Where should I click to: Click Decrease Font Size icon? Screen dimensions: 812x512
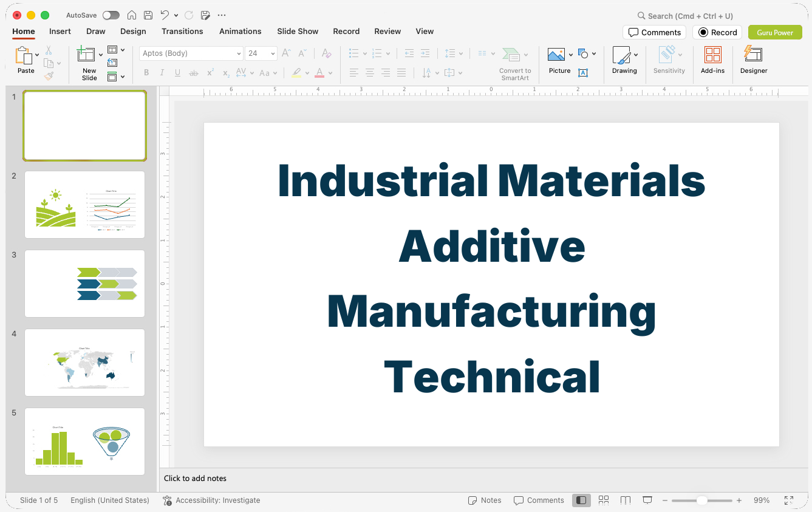pos(302,53)
